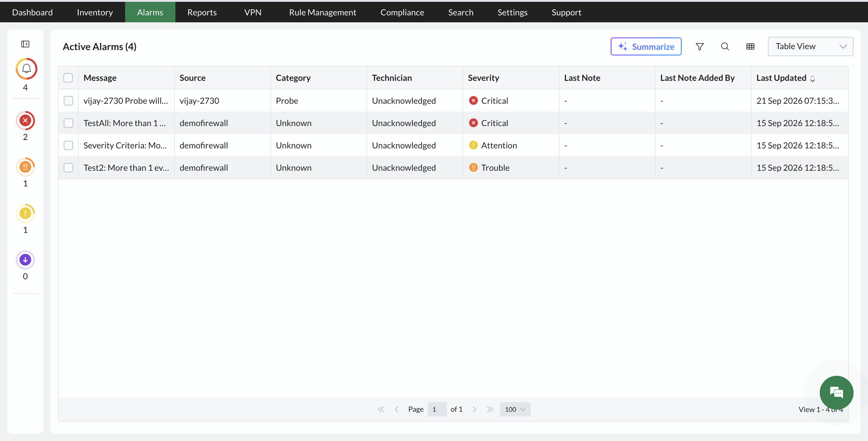Open the VPN tab
The image size is (868, 441).
tap(252, 12)
